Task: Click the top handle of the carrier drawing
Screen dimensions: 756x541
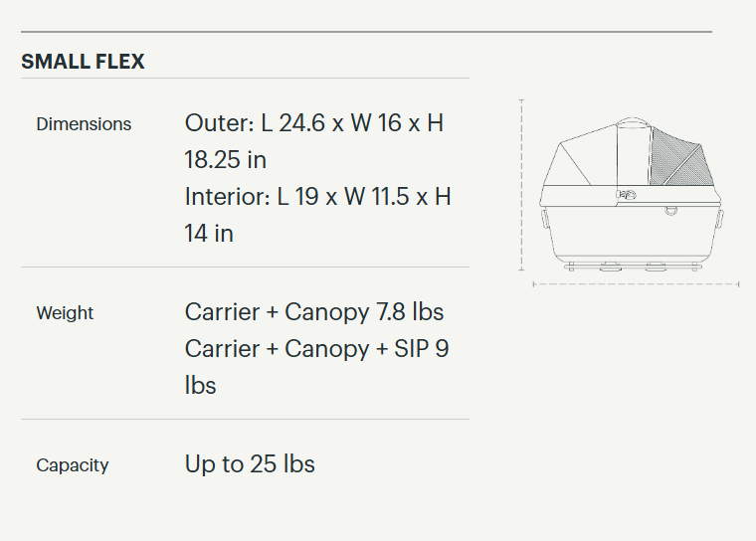Action: point(632,125)
